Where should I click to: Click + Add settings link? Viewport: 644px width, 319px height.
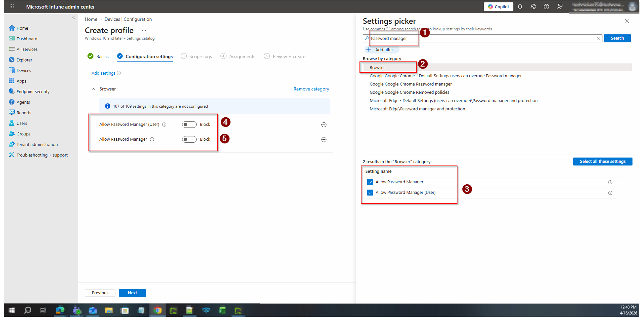point(101,73)
